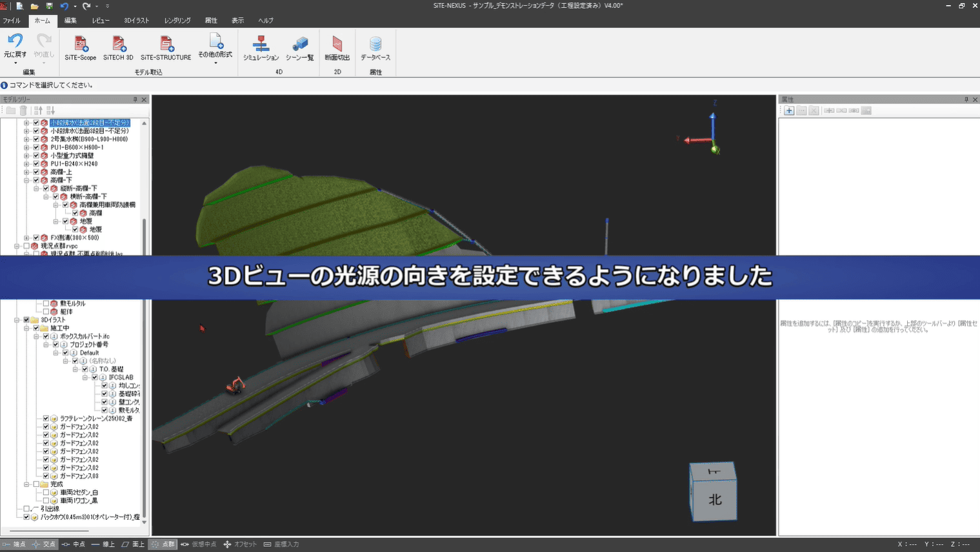
Task: Open the ファイル menu
Action: (x=12, y=21)
